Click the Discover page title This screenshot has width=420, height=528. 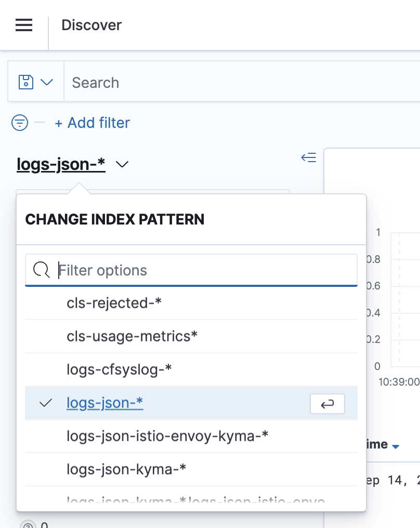click(x=91, y=25)
